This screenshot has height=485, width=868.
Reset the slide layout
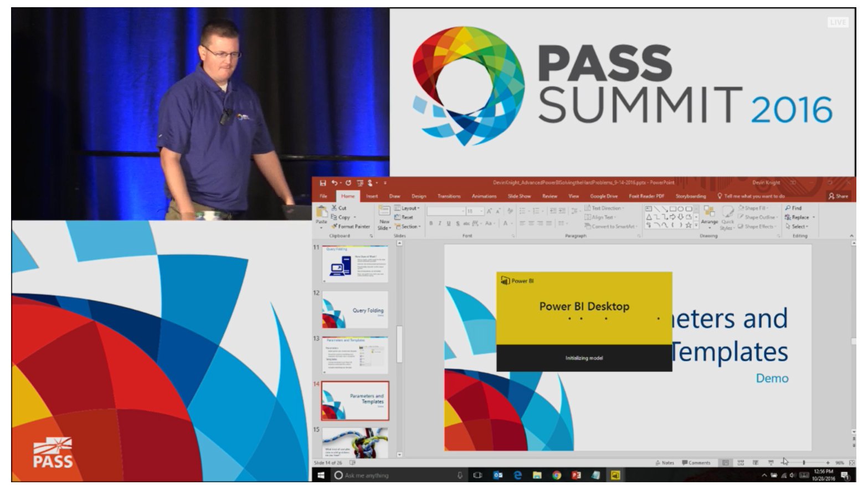coord(404,217)
